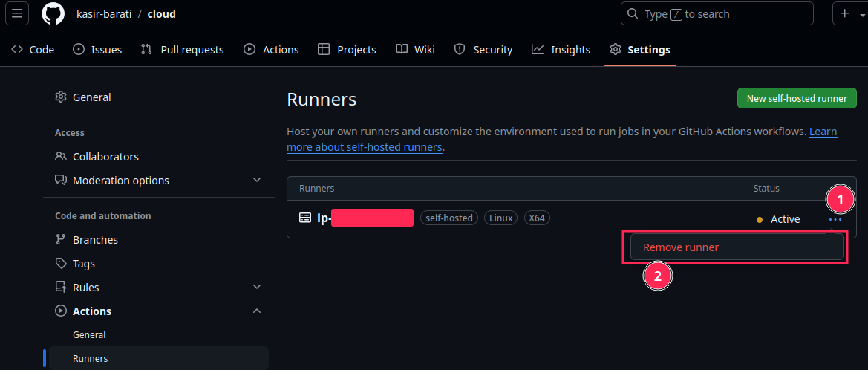The width and height of the screenshot is (868, 370).
Task: Click the Collaborators people icon
Action: 61,156
